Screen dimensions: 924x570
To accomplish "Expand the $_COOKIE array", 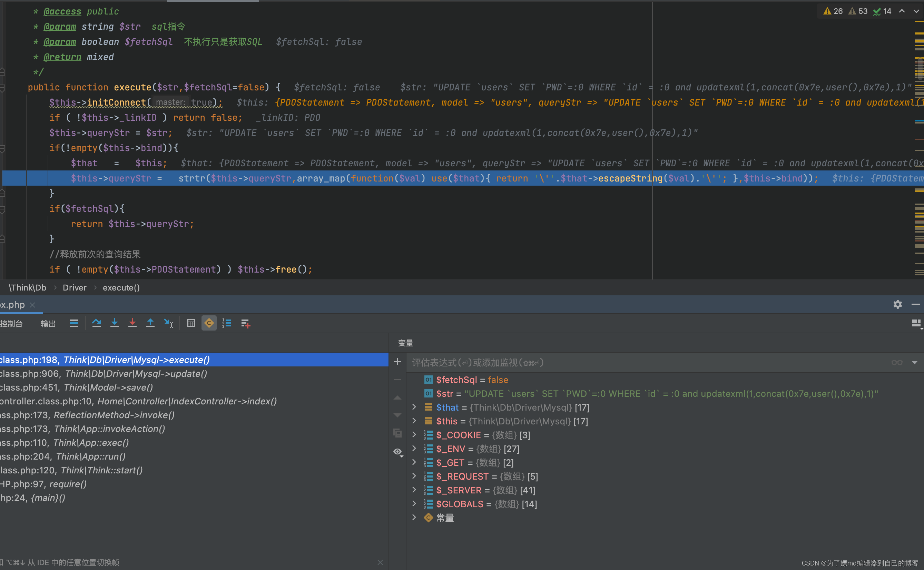I will click(x=414, y=435).
